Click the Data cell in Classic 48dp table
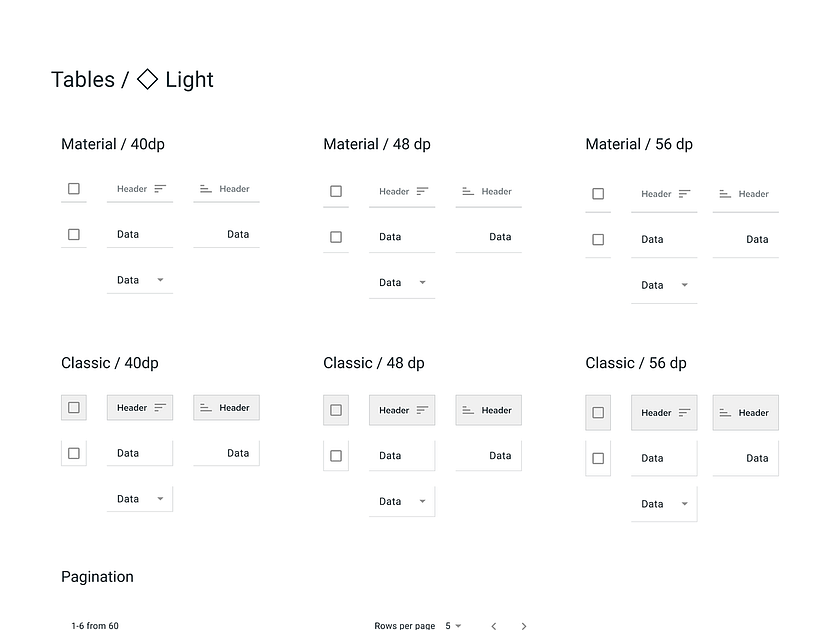840x630 pixels. click(x=402, y=456)
